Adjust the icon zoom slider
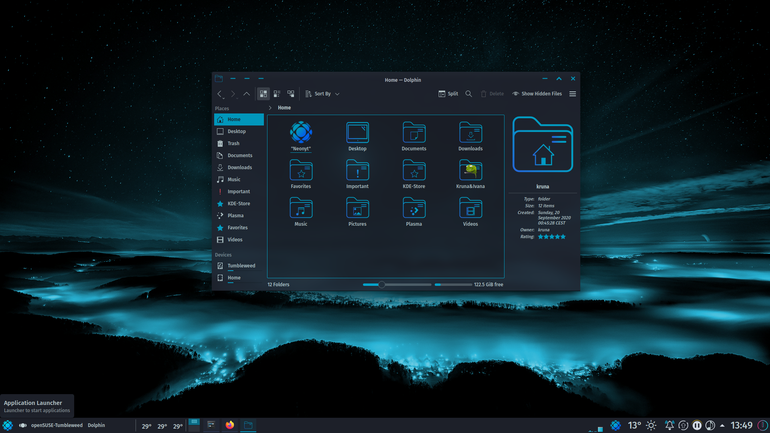Viewport: 770px width, 433px height. pos(397,285)
